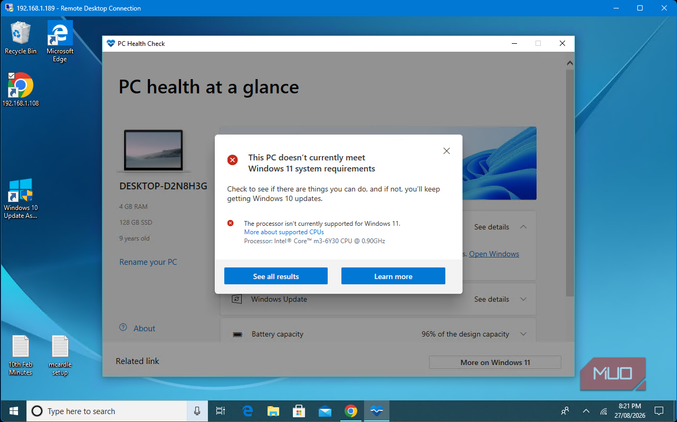Viewport: 677px width, 422px height.
Task: Click the People icon in the system tray
Action: point(564,411)
